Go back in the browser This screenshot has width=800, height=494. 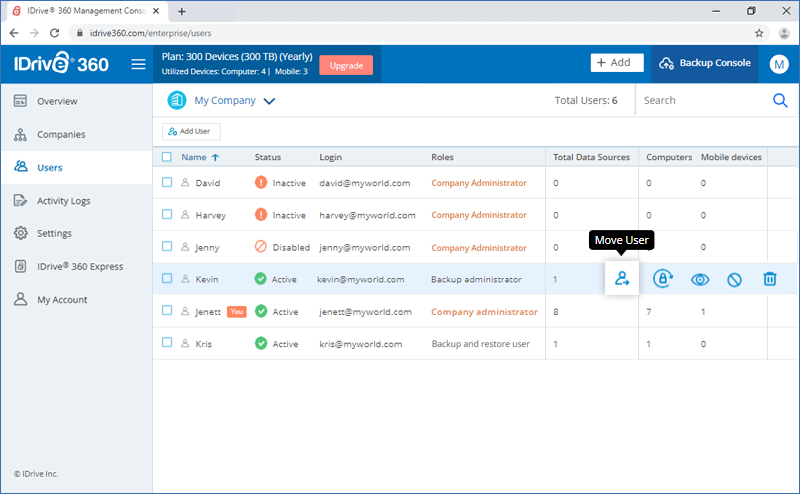click(x=14, y=33)
